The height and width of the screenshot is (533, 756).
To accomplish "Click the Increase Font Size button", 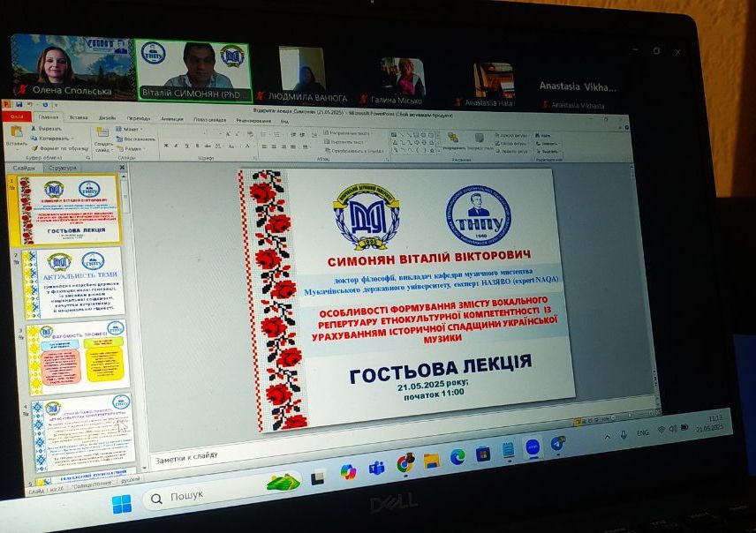I will pyautogui.click(x=228, y=134).
